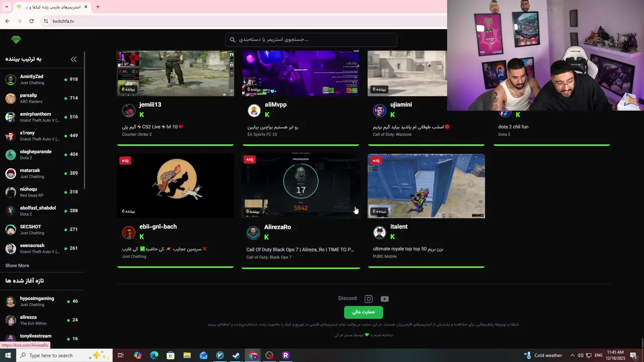Open AmirEyZed channel in sidebar

point(43,79)
